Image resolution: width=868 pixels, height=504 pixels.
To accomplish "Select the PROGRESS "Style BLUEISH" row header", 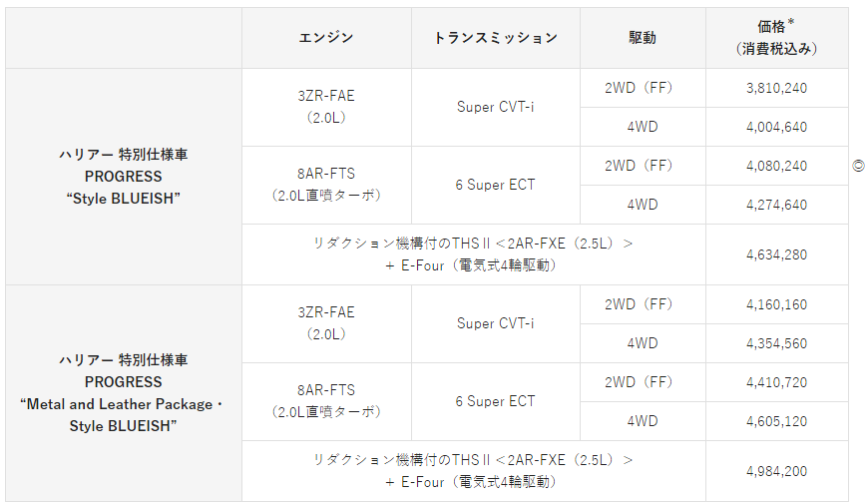I will 124,177.
